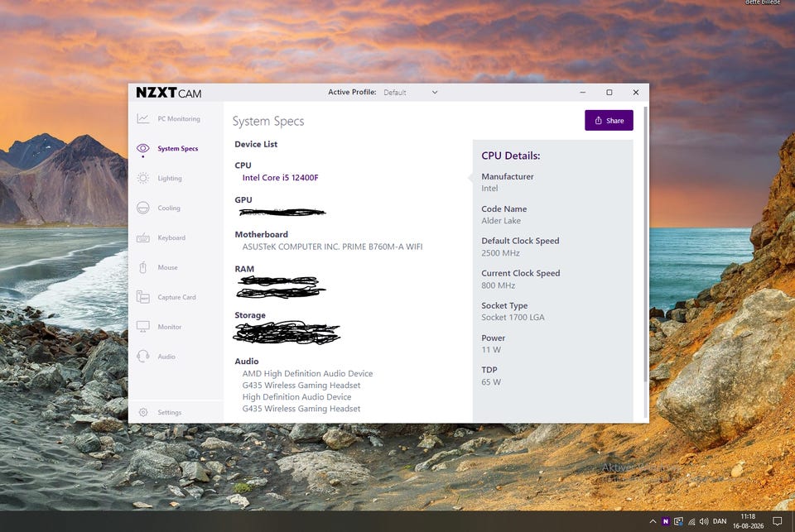Open the Capture Card icon
Viewport: 795px width, 532px height.
click(x=143, y=297)
